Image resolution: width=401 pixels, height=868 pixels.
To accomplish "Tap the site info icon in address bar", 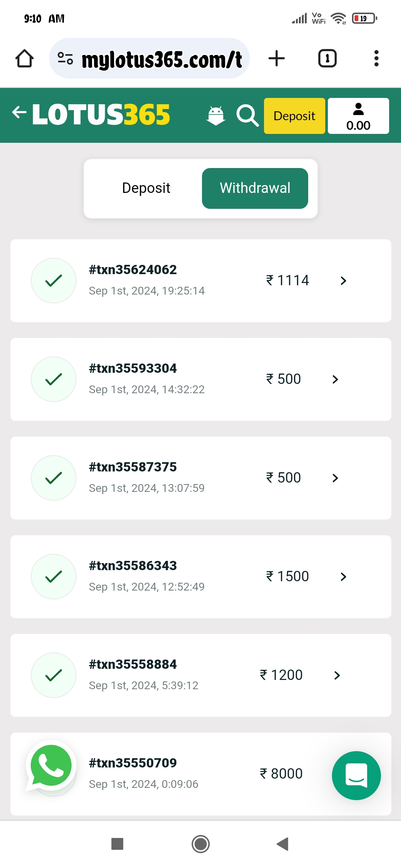I will 65,59.
